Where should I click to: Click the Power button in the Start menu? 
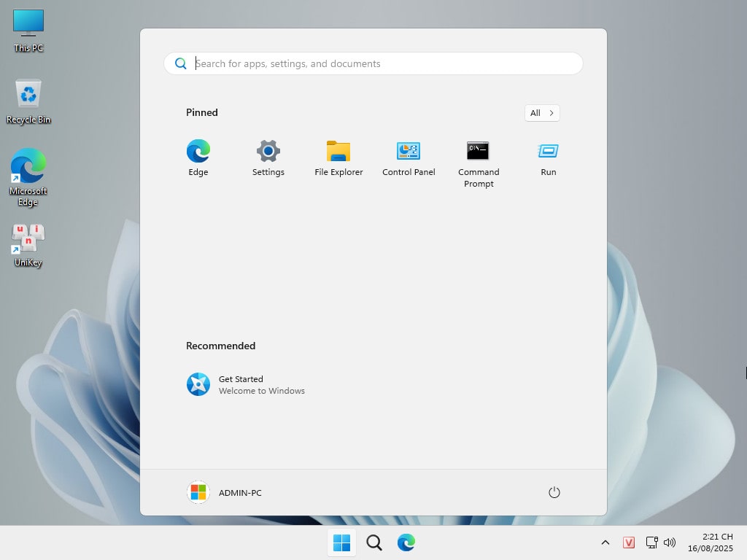[x=554, y=492]
